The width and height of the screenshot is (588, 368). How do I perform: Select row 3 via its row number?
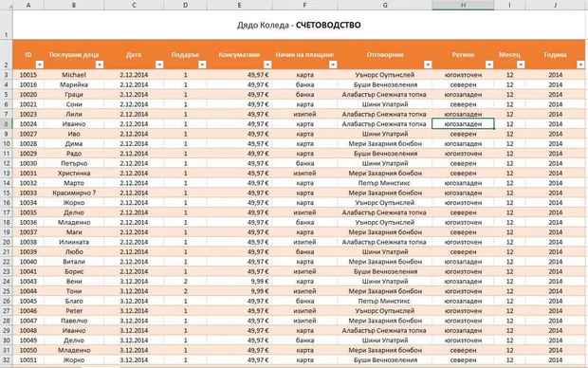(x=7, y=75)
